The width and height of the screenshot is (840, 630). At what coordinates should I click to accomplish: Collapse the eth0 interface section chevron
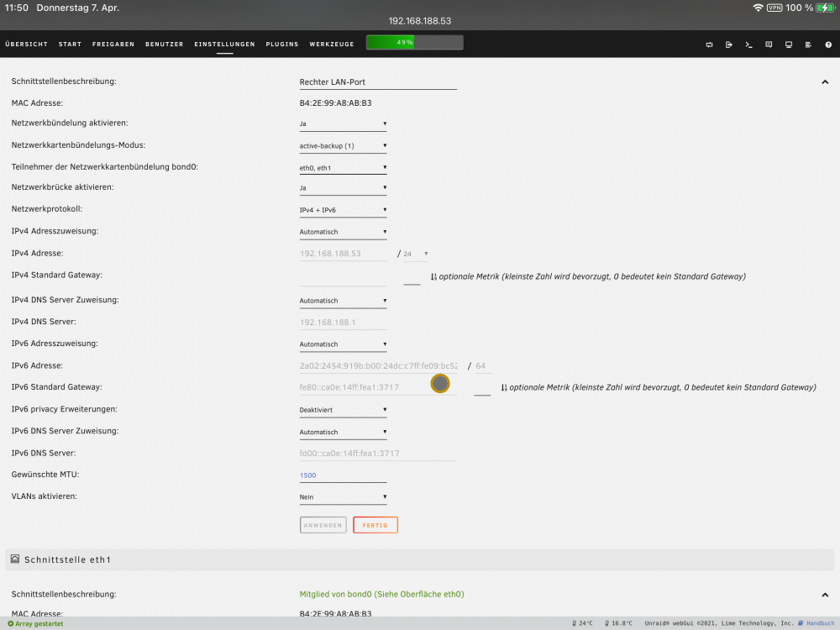coord(825,82)
